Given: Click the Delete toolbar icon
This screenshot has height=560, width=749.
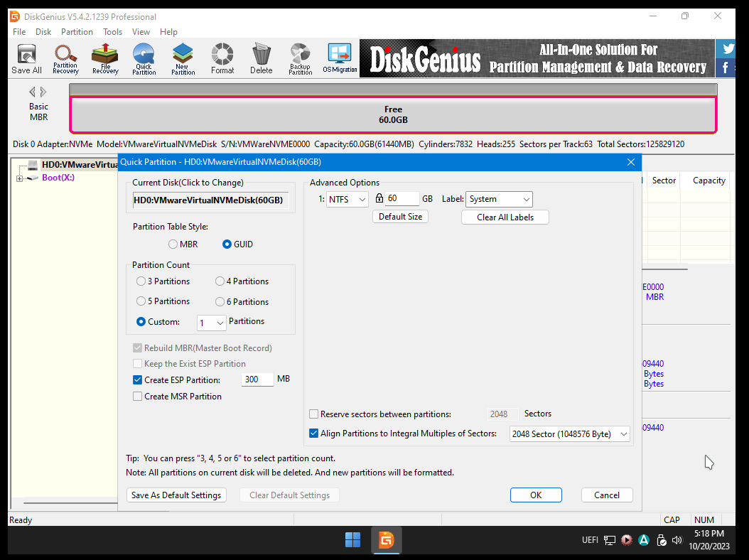Looking at the screenshot, I should pos(262,59).
